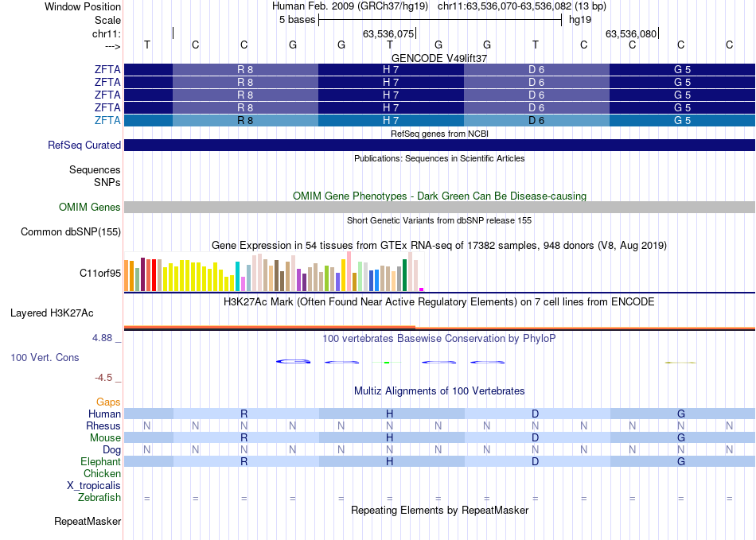Click the small magenta bar ending the GTEx chart
Image resolution: width=756 pixels, height=540 pixels.
point(422,289)
